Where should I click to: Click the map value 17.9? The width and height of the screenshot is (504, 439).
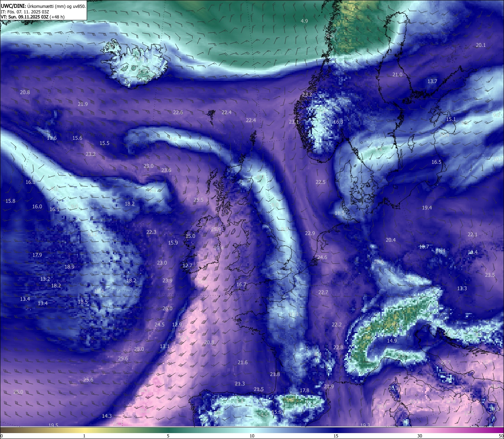point(37,255)
